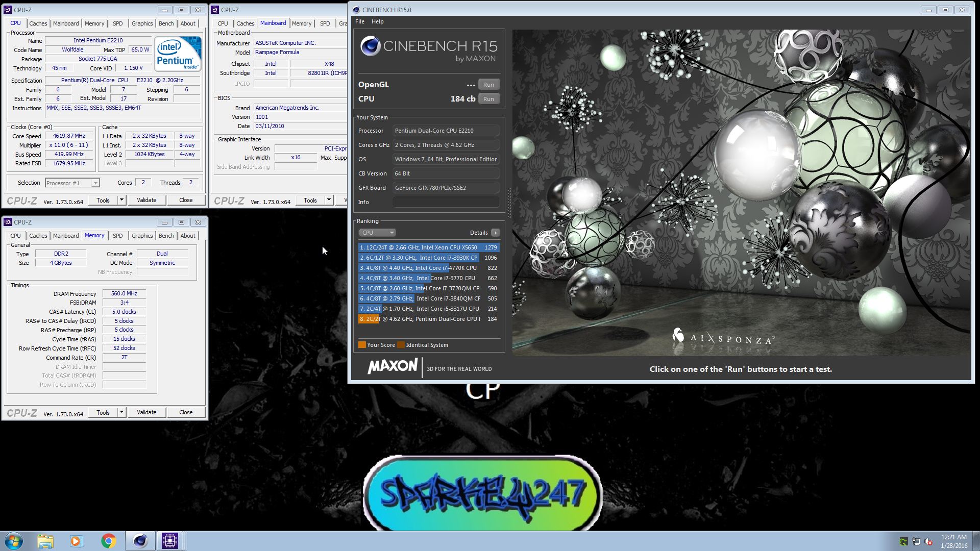The width and height of the screenshot is (980, 551).
Task: Click the Your Score orange swatch
Action: point(362,345)
